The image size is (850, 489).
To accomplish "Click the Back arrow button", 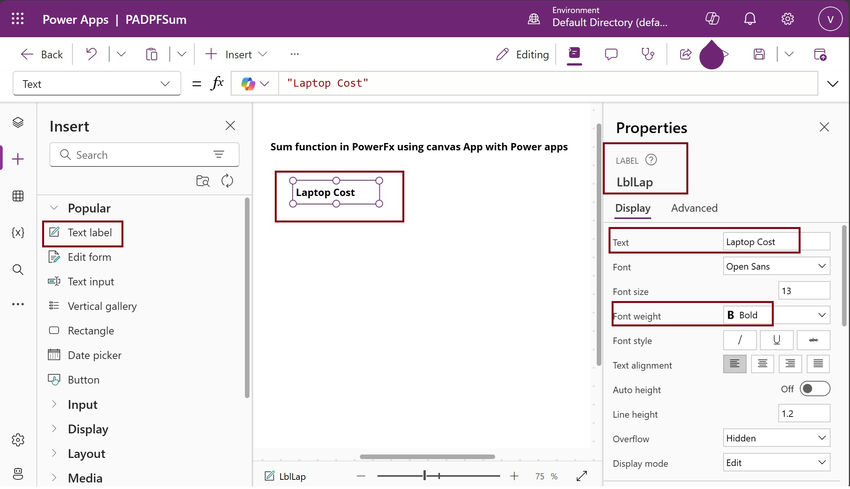I will pos(41,54).
